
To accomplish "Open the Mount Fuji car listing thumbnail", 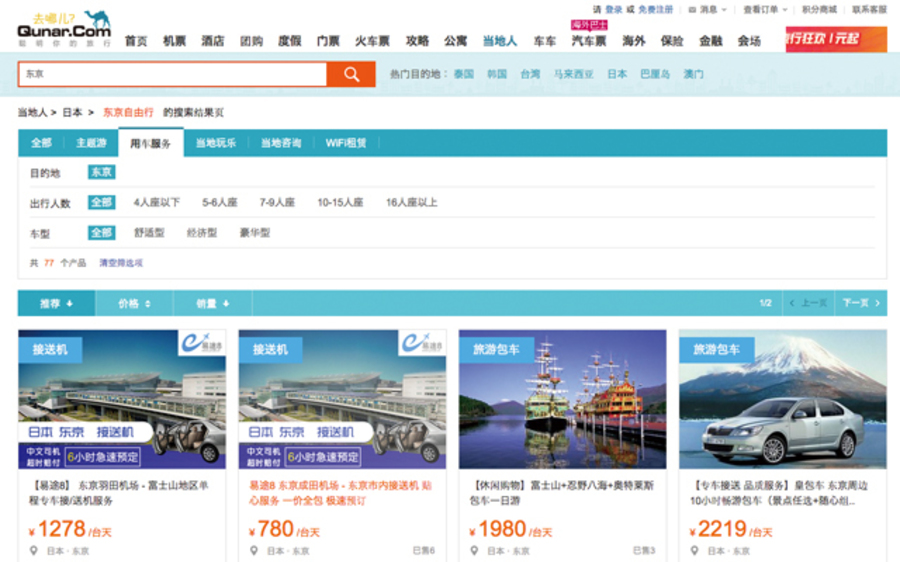I will tap(782, 399).
